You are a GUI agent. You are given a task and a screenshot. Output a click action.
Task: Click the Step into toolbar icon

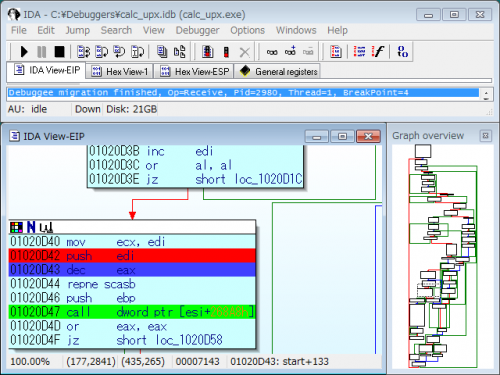click(x=83, y=52)
